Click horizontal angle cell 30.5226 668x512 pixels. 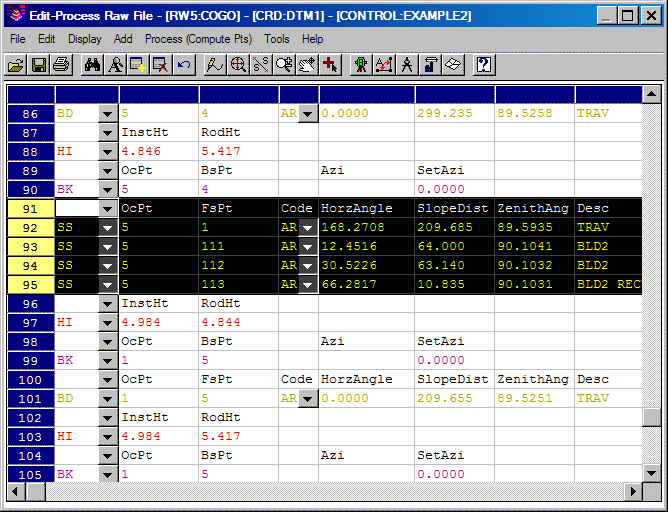point(366,265)
